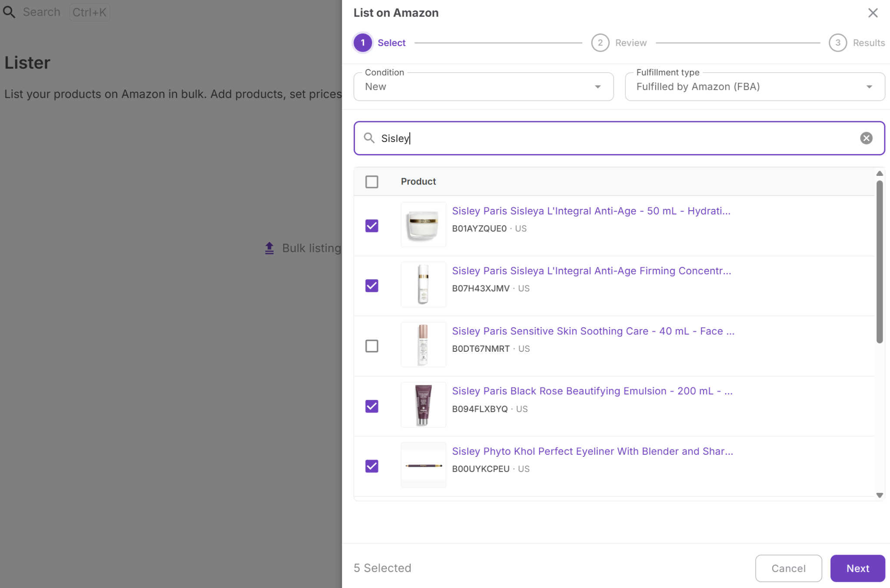890x588 pixels.
Task: Expand the Fulfillment type dropdown
Action: (754, 87)
